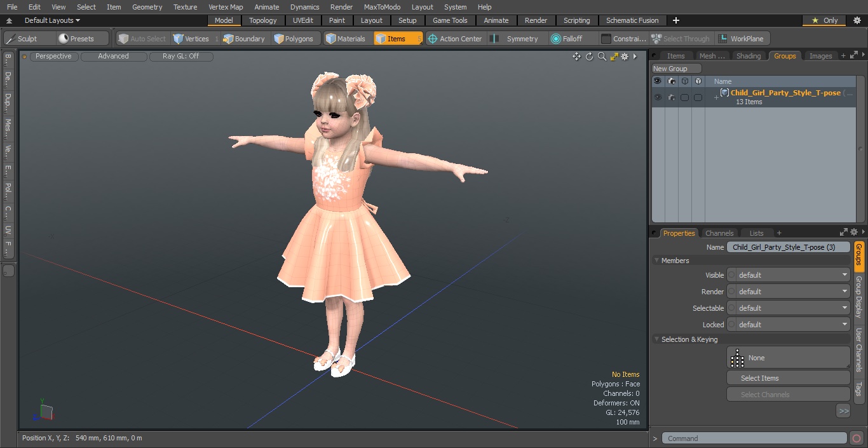Viewport: 868px width, 448px height.
Task: Maximize viewport with yellow arrows icon
Action: pos(614,57)
